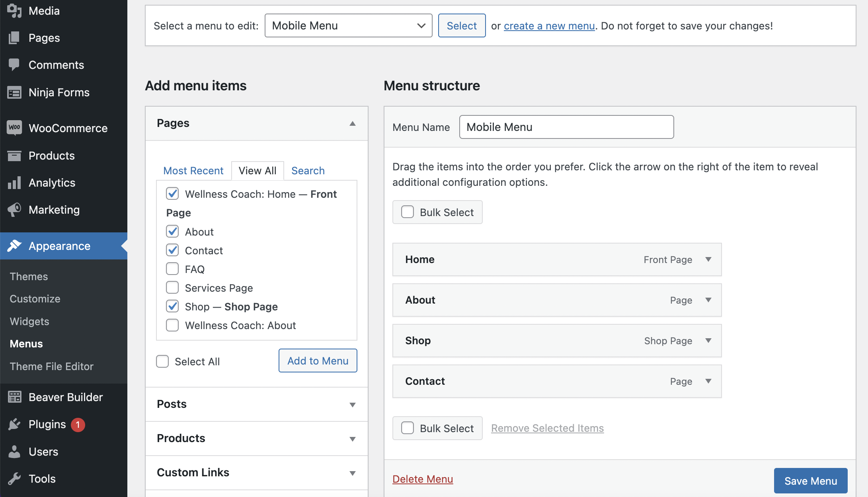Screen dimensions: 868x497
Task: Click the Menu Name text field
Action: click(x=566, y=127)
